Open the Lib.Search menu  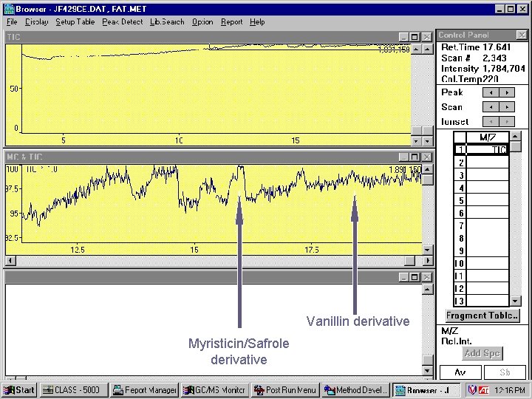pos(167,22)
